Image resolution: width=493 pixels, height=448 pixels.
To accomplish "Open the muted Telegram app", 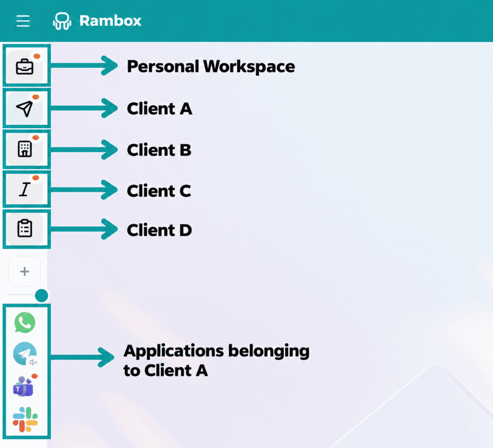I will [25, 354].
